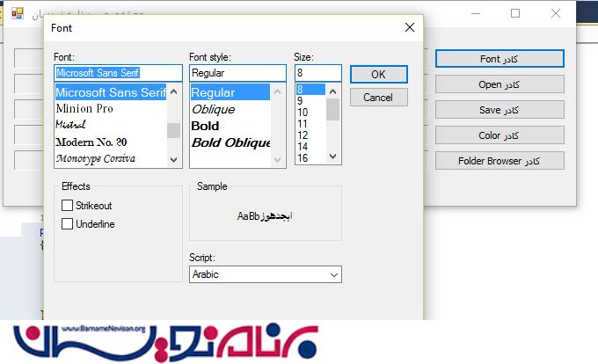Select Microsoft Sans Serif in font list
The image size is (598, 364).
point(111,92)
